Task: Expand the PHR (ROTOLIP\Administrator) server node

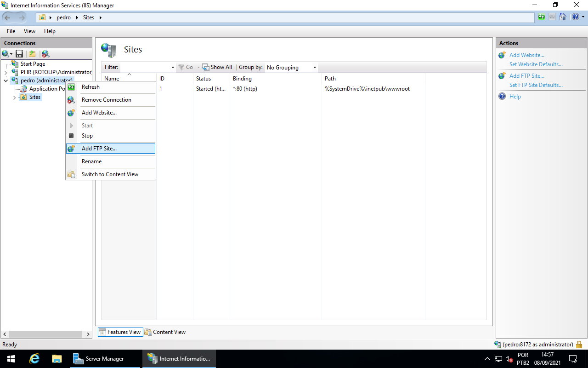Action: tap(6, 72)
